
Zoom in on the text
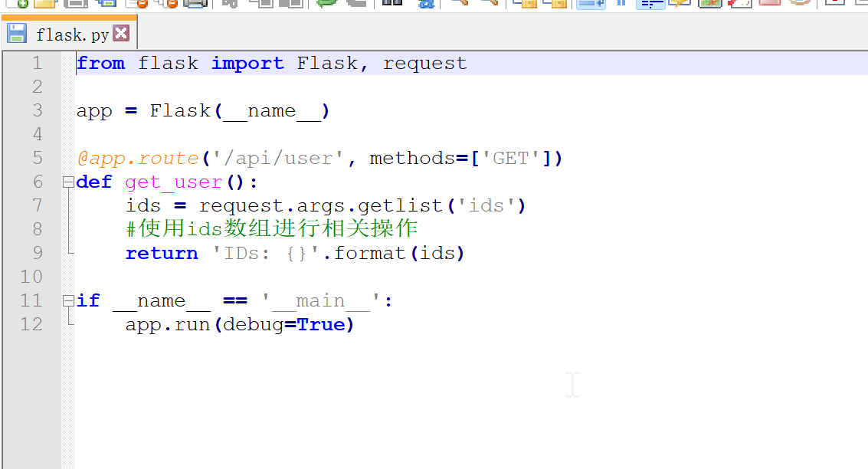461,5
